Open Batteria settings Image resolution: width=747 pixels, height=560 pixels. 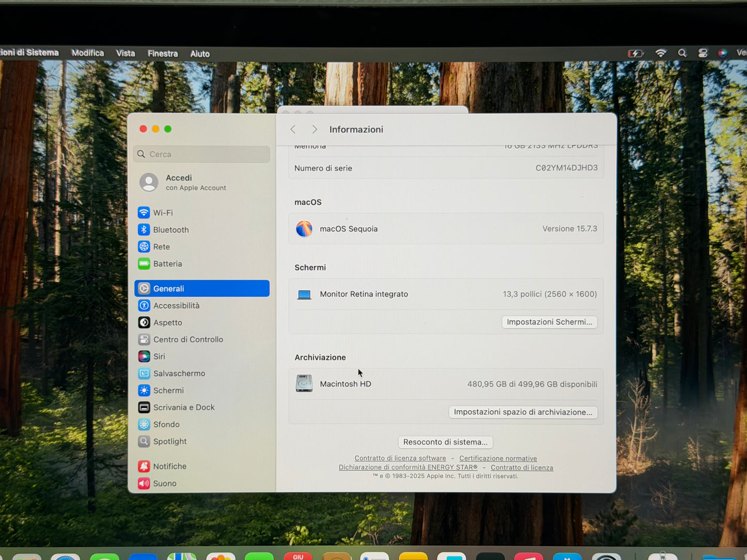[x=202, y=264]
